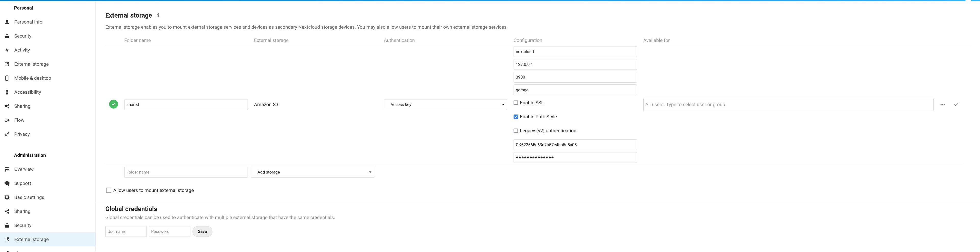Expand the Add storage dropdown
980x252 pixels.
point(312,172)
